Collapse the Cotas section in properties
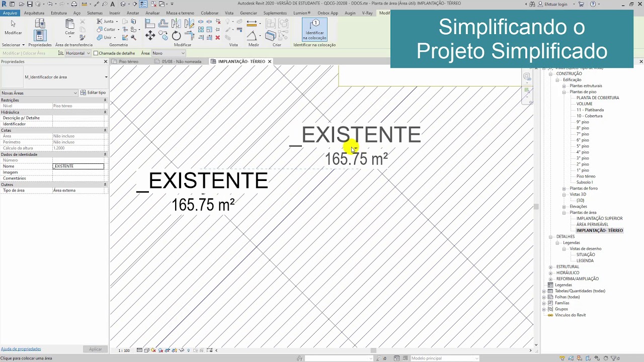Image resolution: width=644 pixels, height=362 pixels. click(105, 130)
